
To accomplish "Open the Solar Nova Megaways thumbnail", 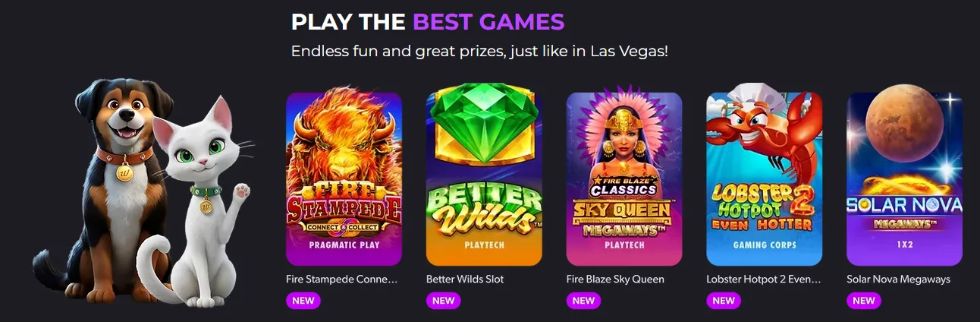I will click(904, 178).
